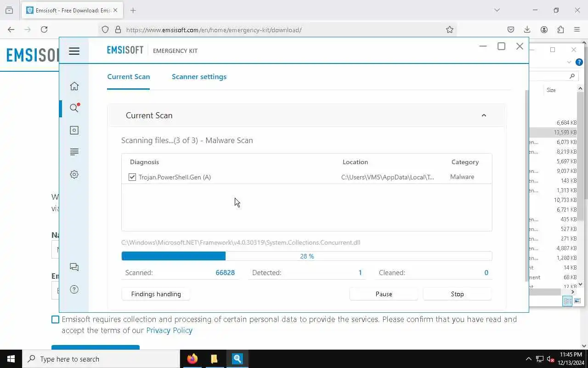Select the 13,593 KB file row

click(x=553, y=132)
